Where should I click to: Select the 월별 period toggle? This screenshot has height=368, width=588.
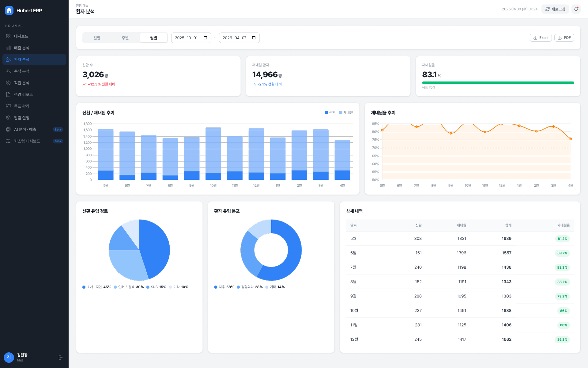153,38
